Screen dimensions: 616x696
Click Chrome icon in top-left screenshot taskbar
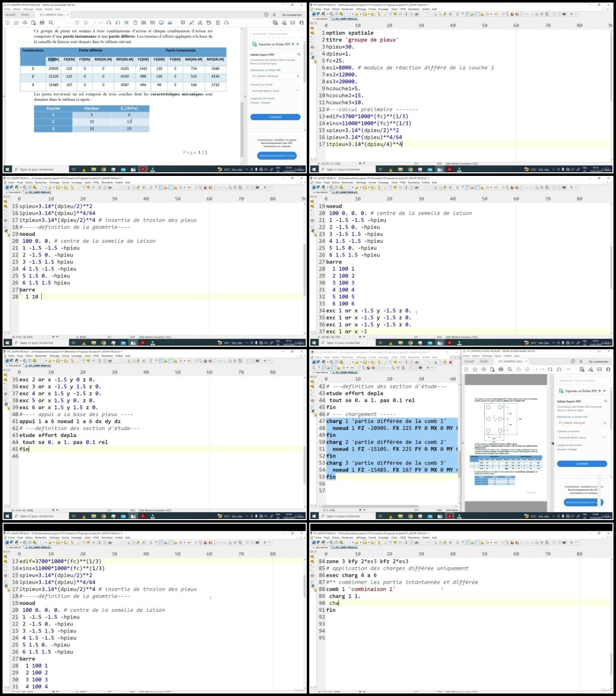(x=103, y=169)
